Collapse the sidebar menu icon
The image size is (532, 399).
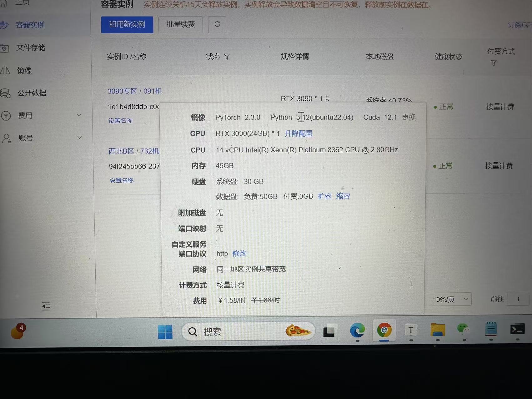coord(46,306)
